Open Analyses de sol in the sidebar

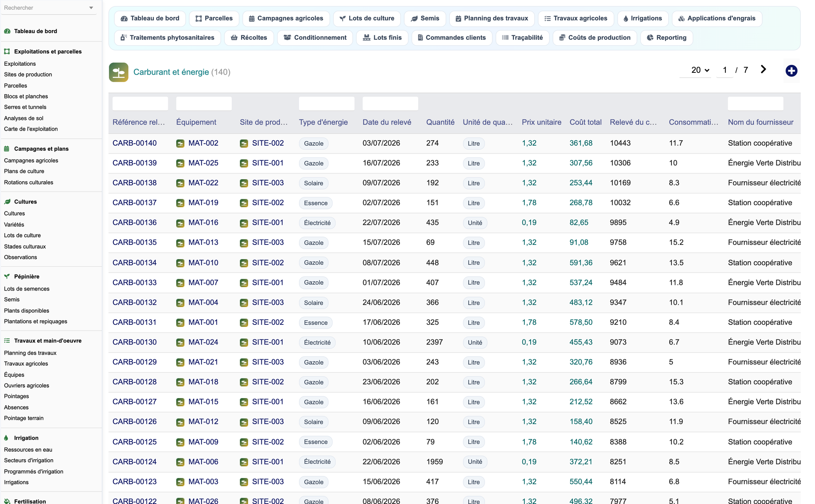pyautogui.click(x=23, y=118)
